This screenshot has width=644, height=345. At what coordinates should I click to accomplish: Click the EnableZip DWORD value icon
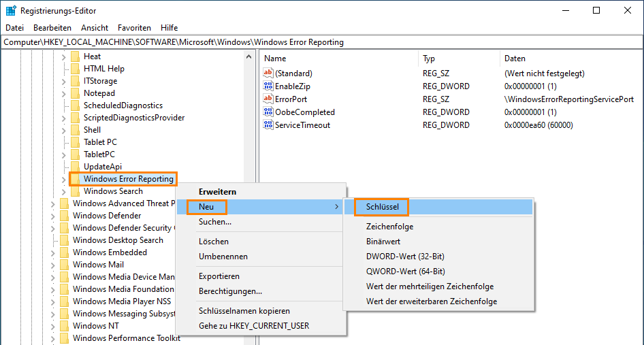point(268,86)
